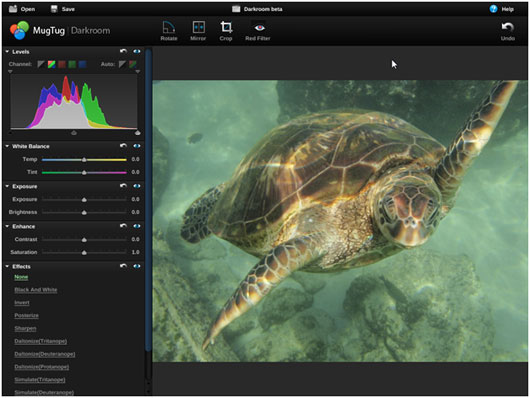Select the RGB composite channel icon
530x398 pixels.
[51, 64]
